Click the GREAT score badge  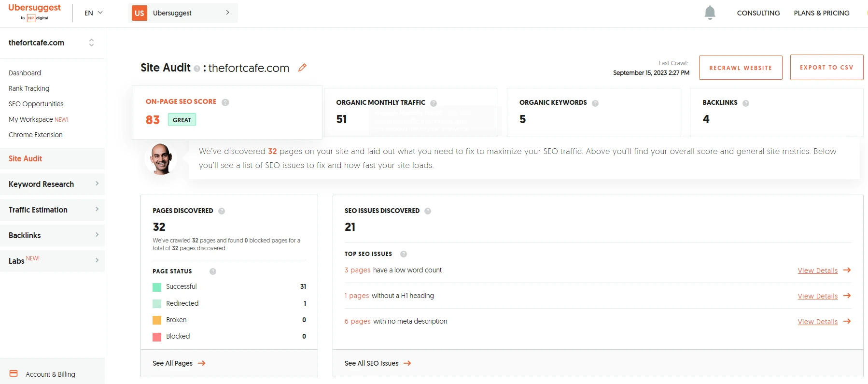click(x=182, y=120)
